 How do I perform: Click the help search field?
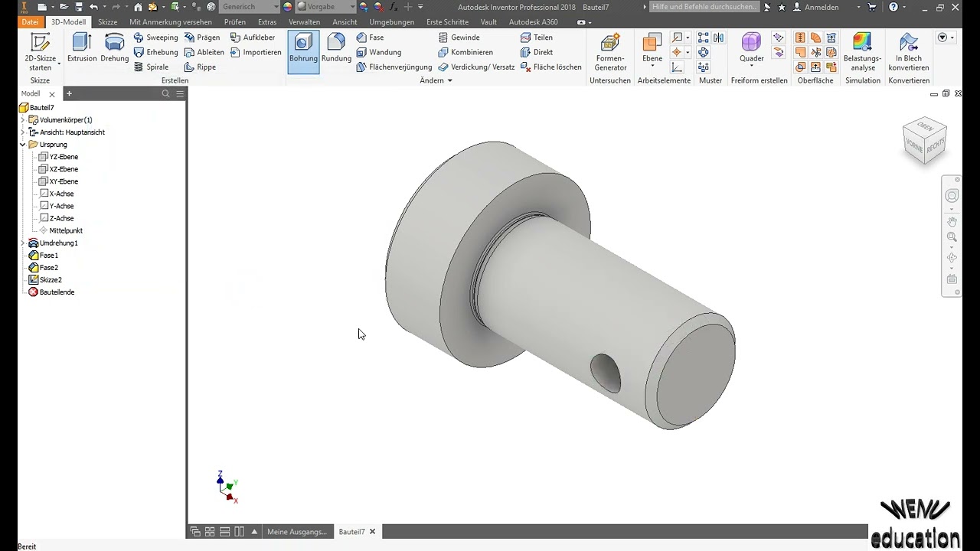pos(704,7)
